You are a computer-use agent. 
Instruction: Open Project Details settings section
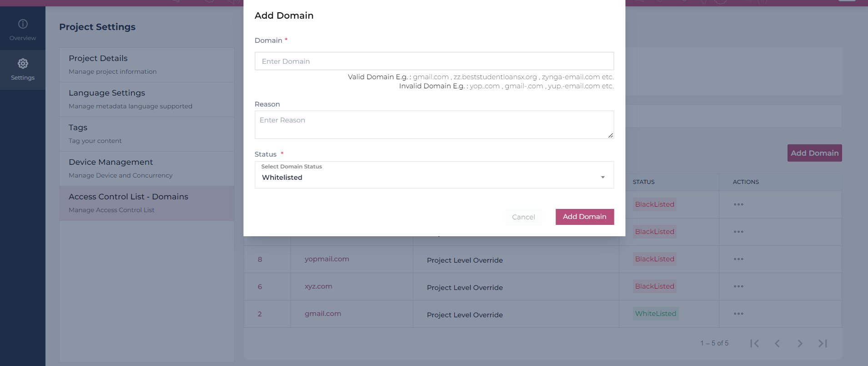(x=147, y=65)
